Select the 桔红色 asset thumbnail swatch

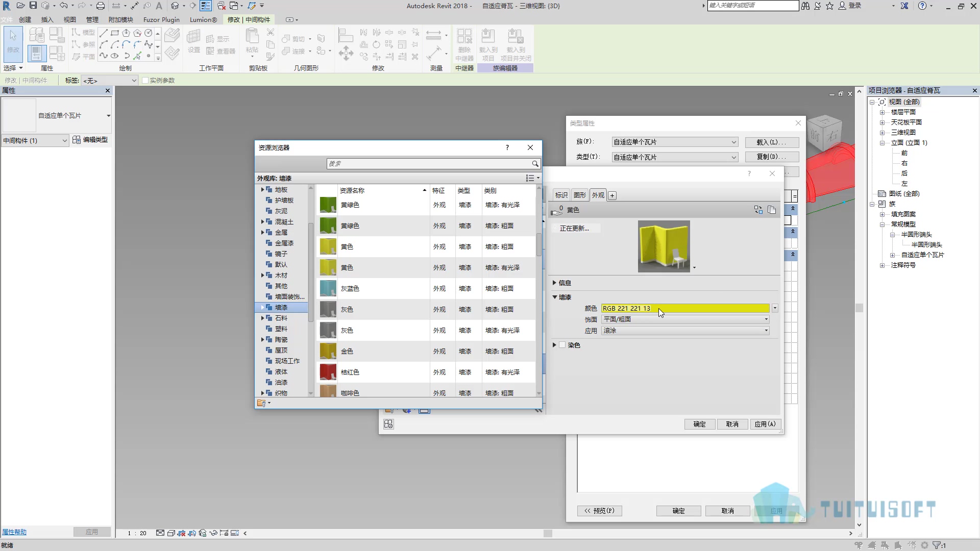coord(328,372)
